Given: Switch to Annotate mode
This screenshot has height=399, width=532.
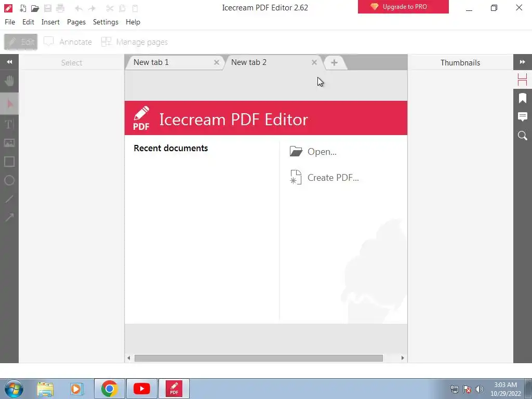Looking at the screenshot, I should coord(68,42).
